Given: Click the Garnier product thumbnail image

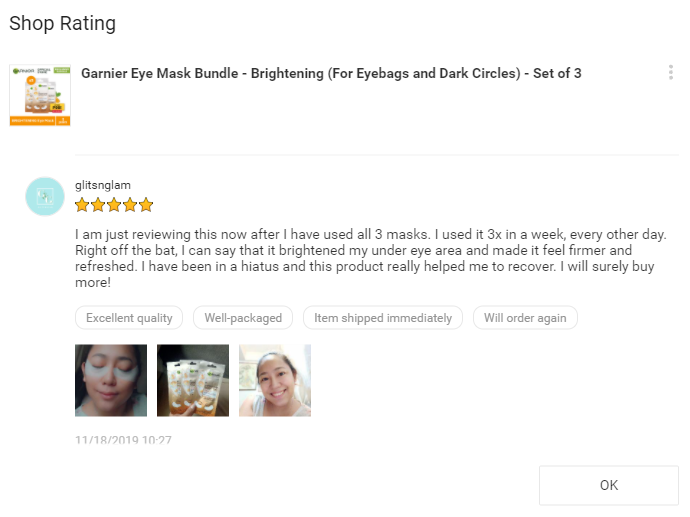Looking at the screenshot, I should [40, 95].
